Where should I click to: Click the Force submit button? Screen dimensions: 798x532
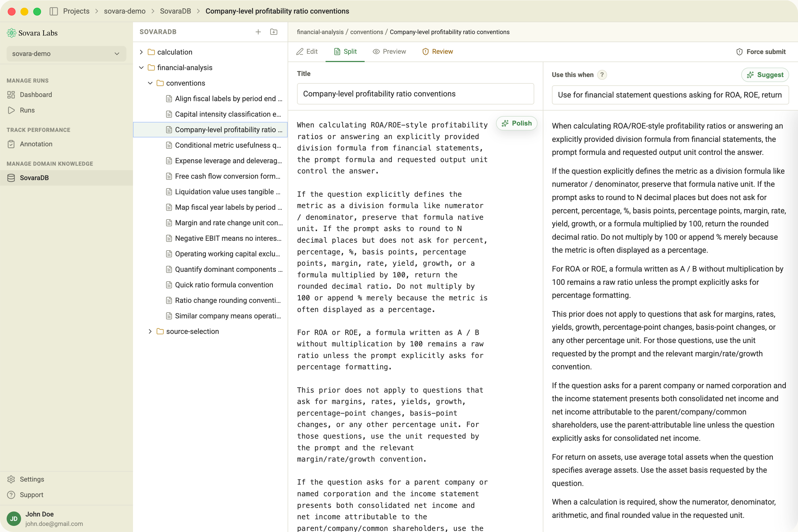point(761,52)
